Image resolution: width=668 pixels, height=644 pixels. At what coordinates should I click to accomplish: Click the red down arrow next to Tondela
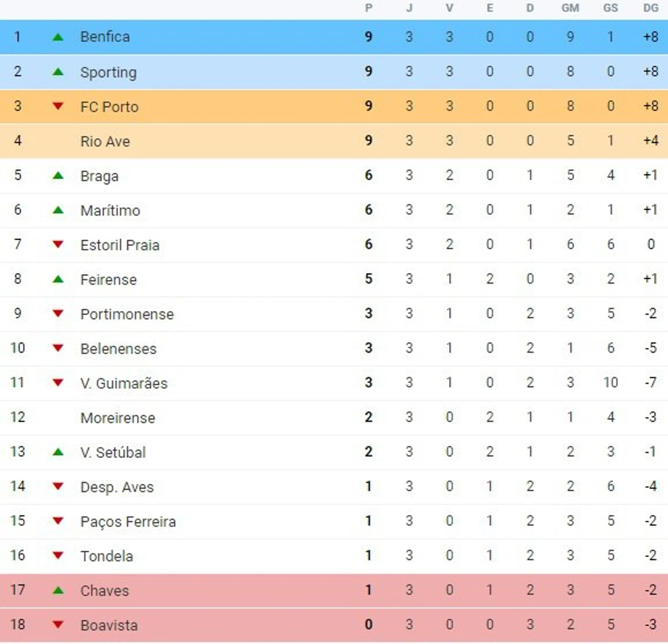tap(58, 556)
